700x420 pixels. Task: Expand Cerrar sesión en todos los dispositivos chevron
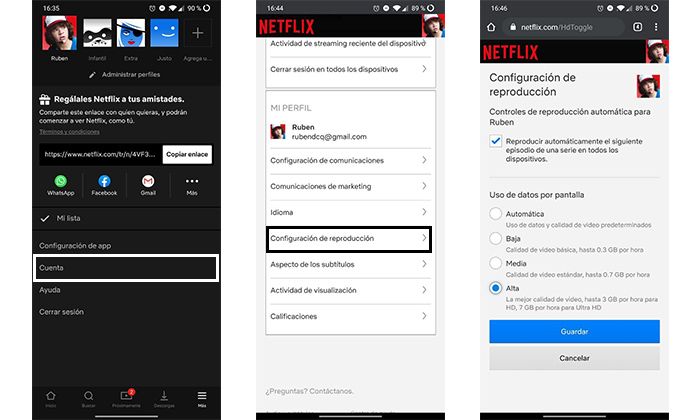[x=425, y=69]
